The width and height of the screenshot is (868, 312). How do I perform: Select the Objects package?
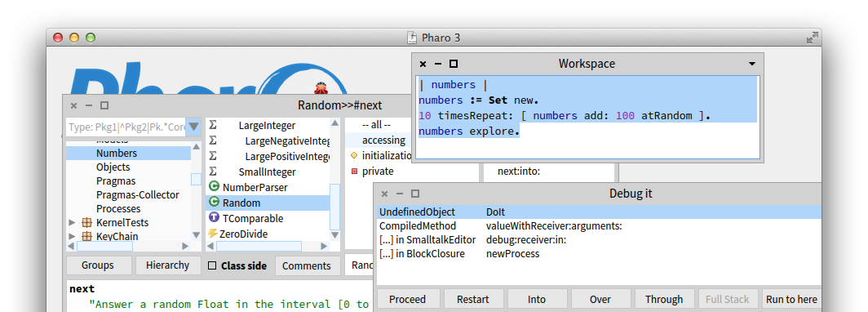pos(128,167)
